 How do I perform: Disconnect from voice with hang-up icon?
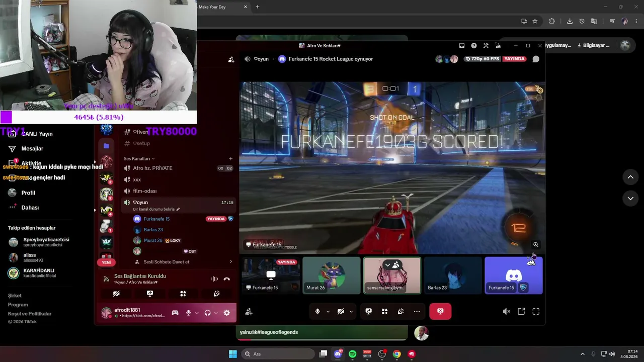[x=227, y=279]
